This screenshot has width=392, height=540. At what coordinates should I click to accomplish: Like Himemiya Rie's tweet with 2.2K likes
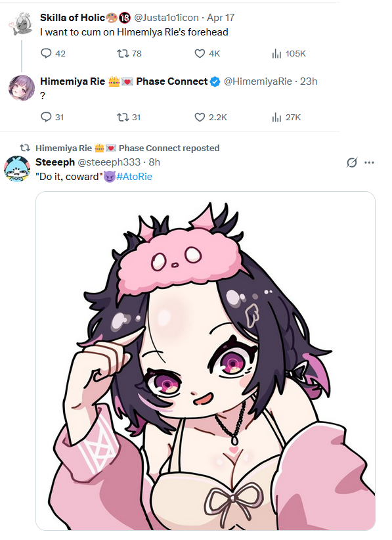(211, 117)
